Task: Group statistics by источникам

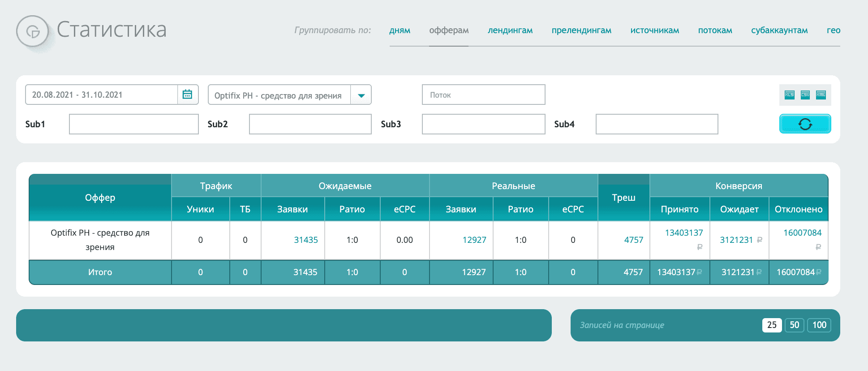Action: 654,30
